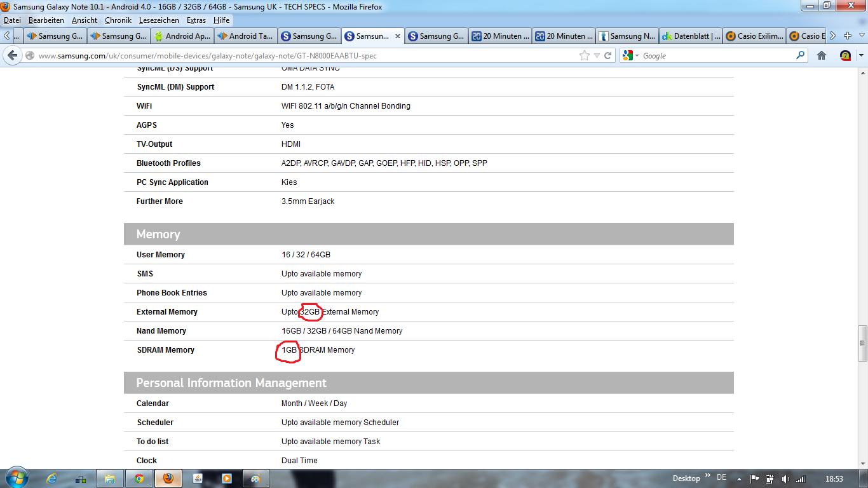
Task: Open the Ansicht menu
Action: click(85, 20)
